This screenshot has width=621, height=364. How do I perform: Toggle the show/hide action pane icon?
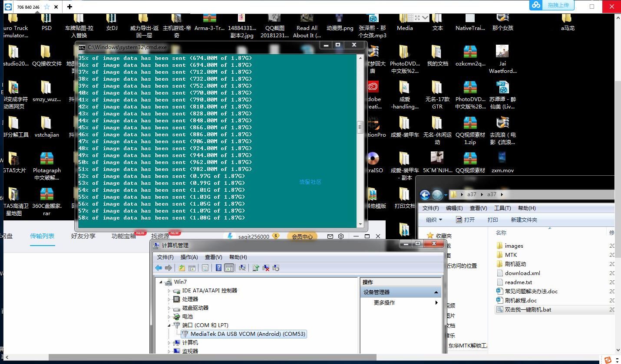tap(229, 268)
